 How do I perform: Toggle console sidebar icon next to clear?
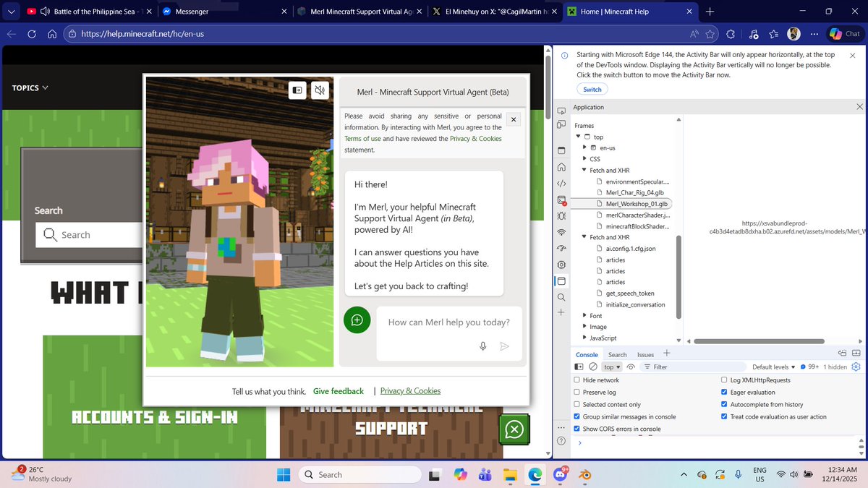pyautogui.click(x=579, y=367)
